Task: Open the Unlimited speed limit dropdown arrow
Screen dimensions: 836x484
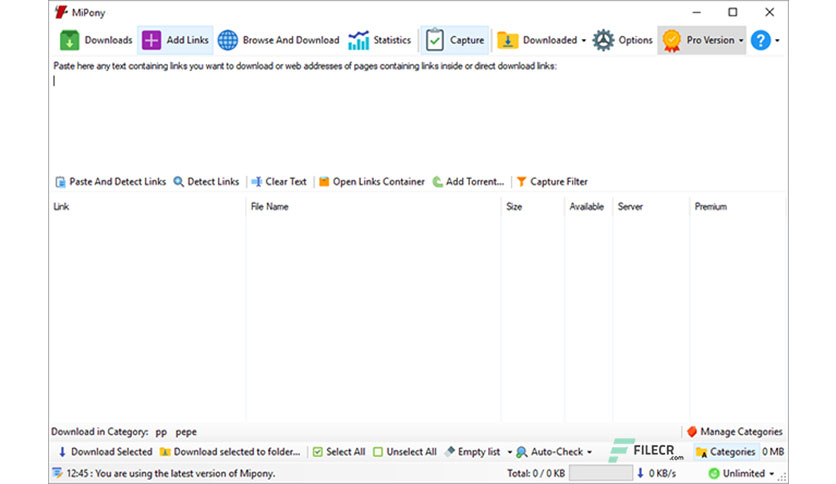Action: click(771, 474)
